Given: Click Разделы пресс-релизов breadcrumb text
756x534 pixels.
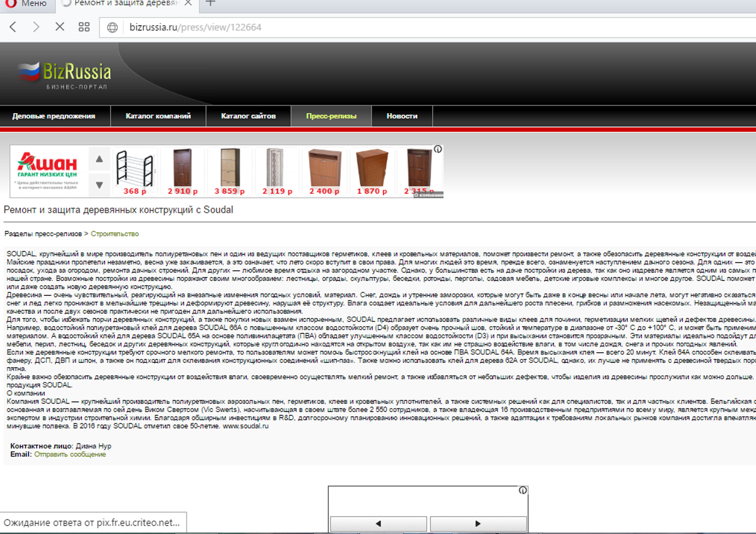Looking at the screenshot, I should [x=43, y=234].
